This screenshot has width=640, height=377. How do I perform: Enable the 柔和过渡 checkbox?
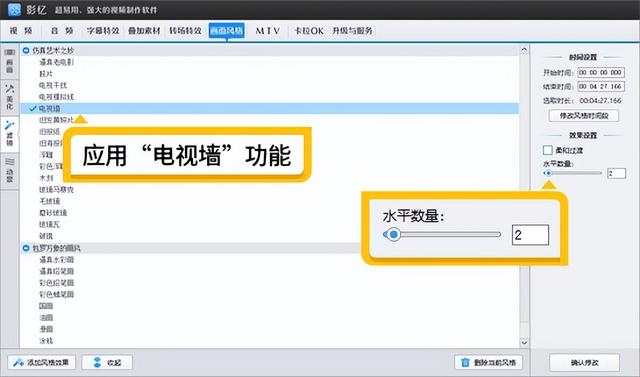(x=548, y=150)
